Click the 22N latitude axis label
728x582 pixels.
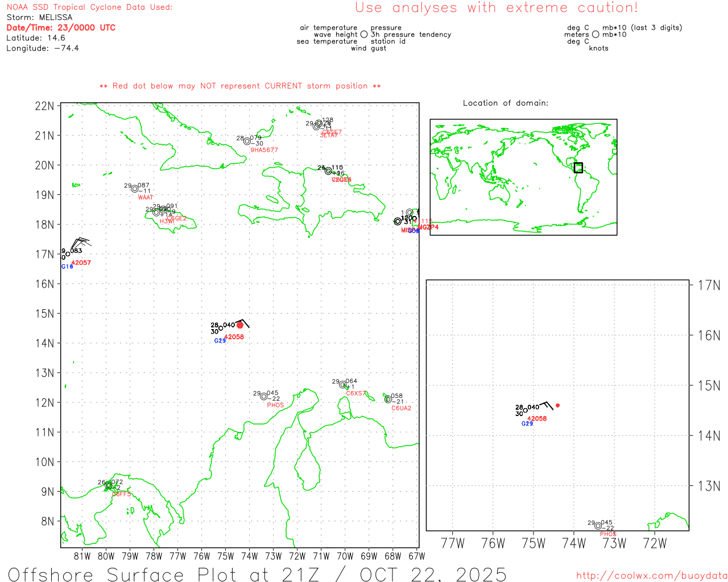pos(44,106)
